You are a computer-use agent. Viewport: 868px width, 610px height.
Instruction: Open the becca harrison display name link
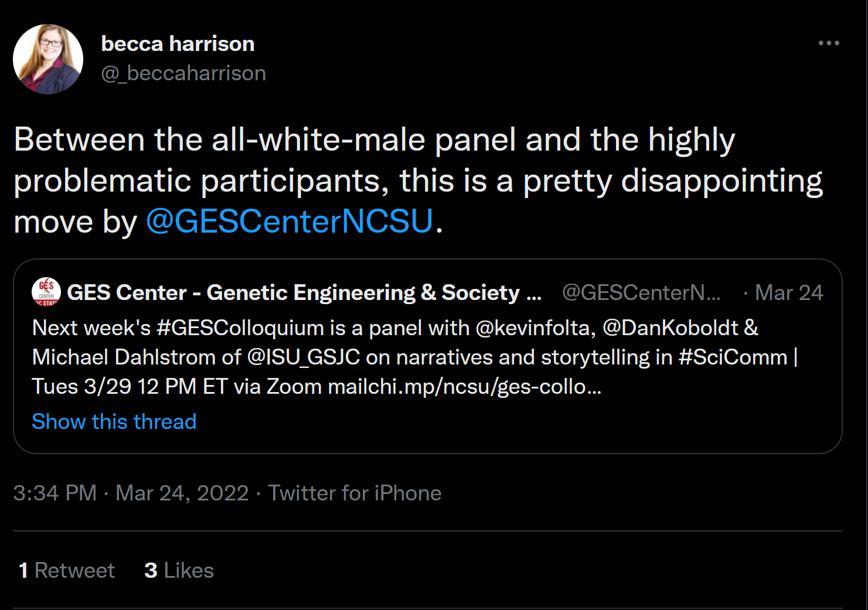(x=178, y=44)
